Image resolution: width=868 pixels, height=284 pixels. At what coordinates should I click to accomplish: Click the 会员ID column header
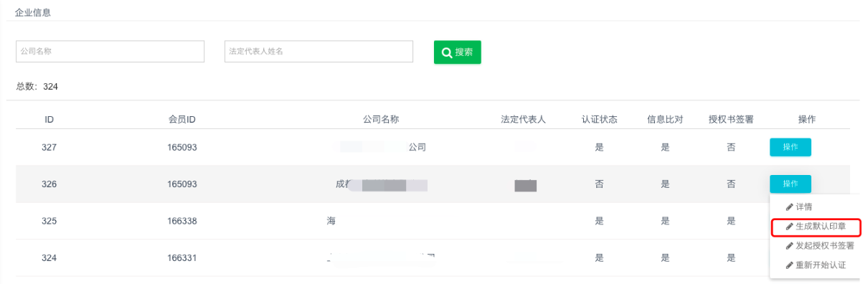(x=182, y=120)
